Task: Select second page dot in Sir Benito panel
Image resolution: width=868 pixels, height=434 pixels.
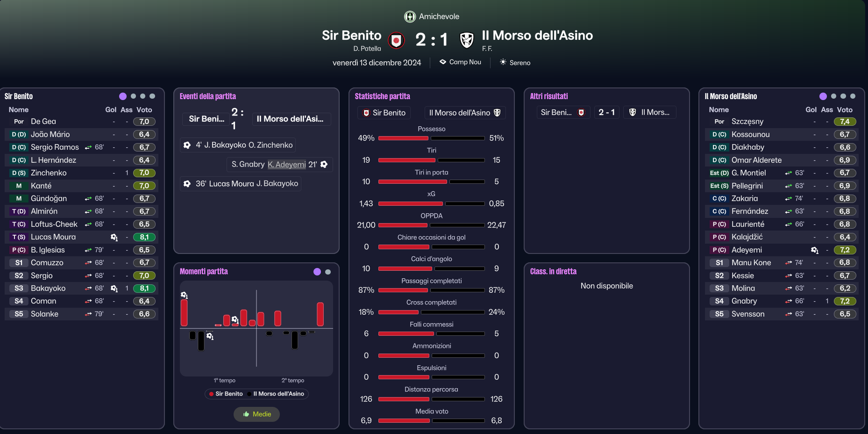Action: coord(133,96)
